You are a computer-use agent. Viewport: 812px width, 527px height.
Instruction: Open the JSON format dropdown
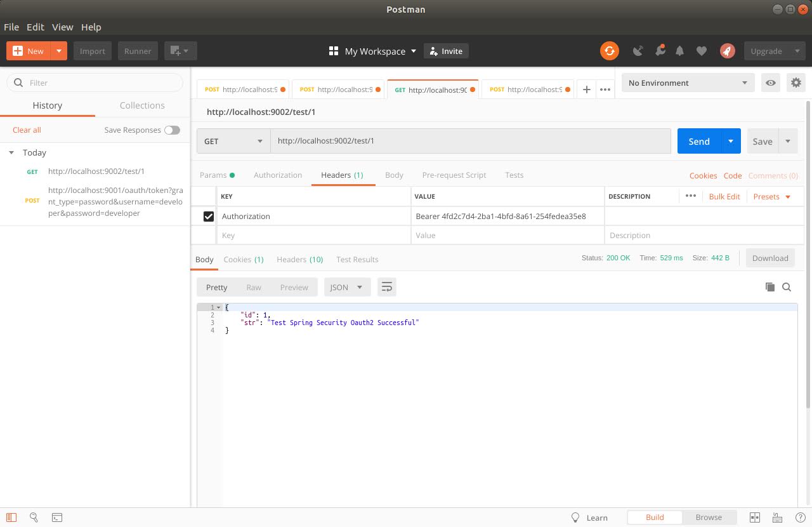click(347, 287)
